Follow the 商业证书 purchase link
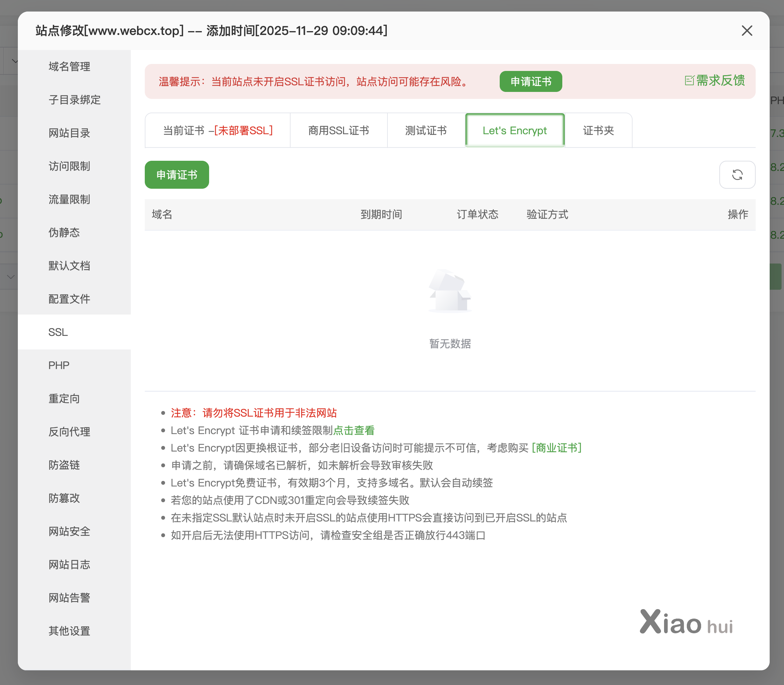 (556, 448)
